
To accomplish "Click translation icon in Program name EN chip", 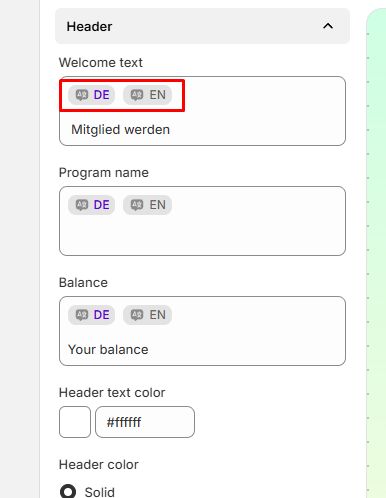I will [x=137, y=205].
